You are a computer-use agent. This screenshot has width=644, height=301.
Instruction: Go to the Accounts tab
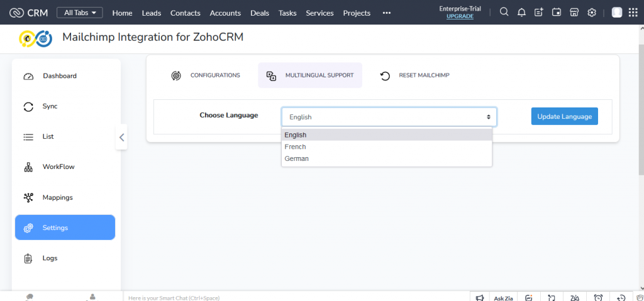coord(225,13)
